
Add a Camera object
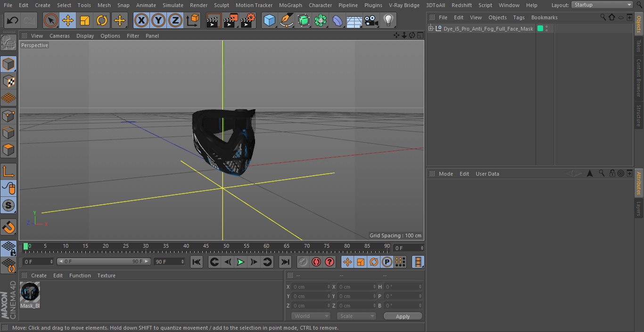point(371,20)
